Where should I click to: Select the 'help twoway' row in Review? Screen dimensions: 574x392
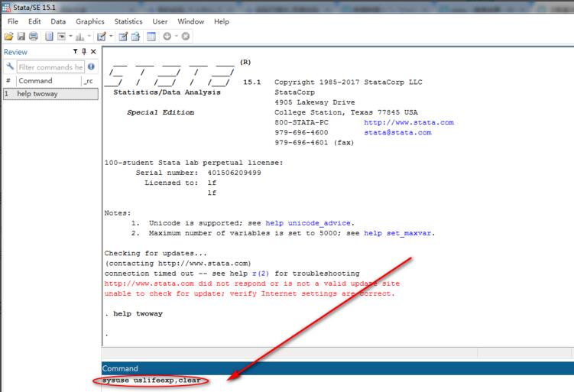click(x=50, y=94)
